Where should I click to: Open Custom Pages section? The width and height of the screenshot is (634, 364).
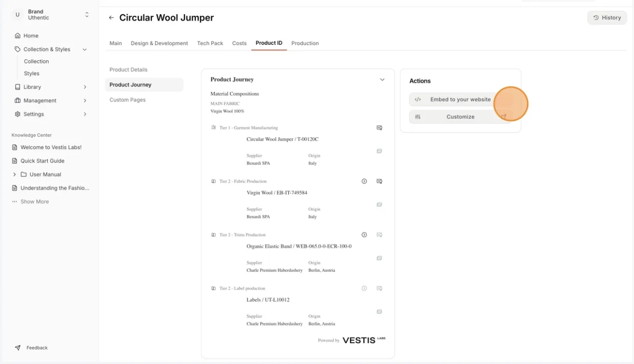pos(127,100)
